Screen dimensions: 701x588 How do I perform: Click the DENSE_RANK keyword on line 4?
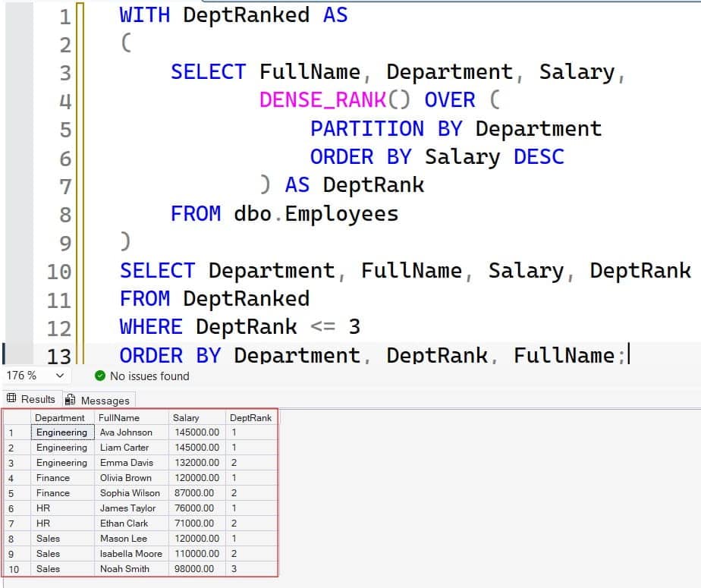322,99
